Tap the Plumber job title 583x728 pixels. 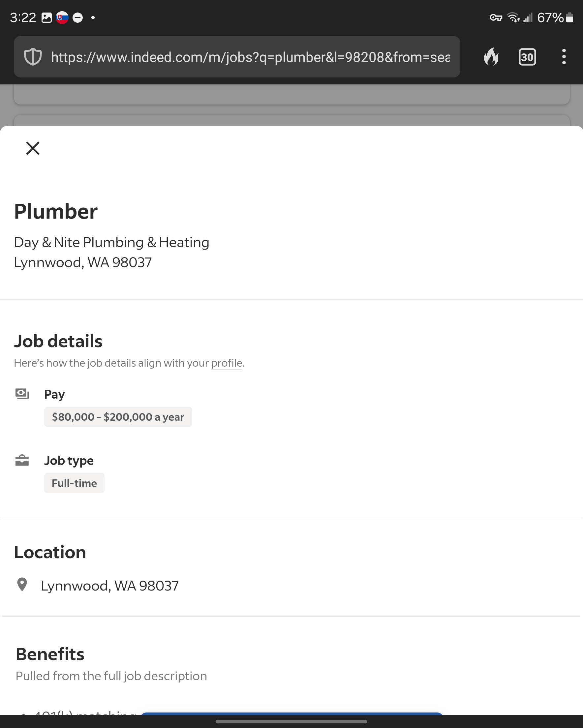click(56, 212)
